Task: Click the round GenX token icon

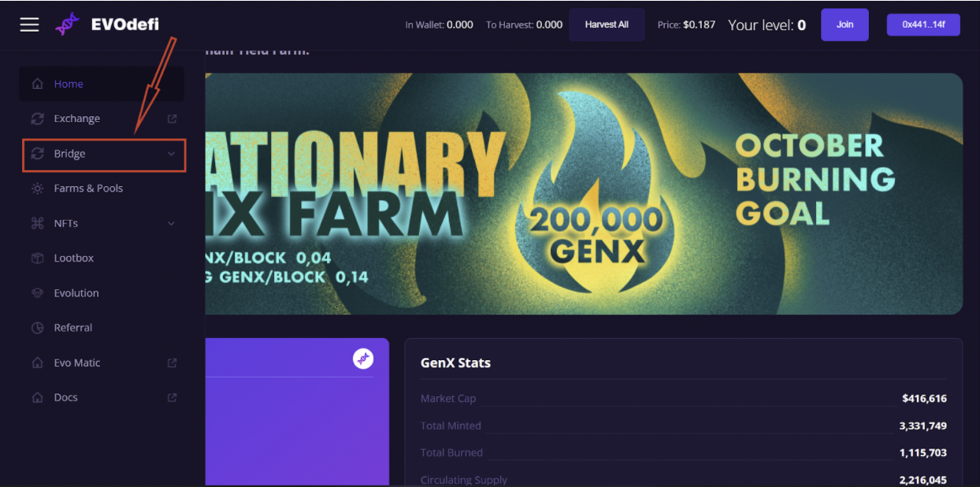Action: coord(362,359)
